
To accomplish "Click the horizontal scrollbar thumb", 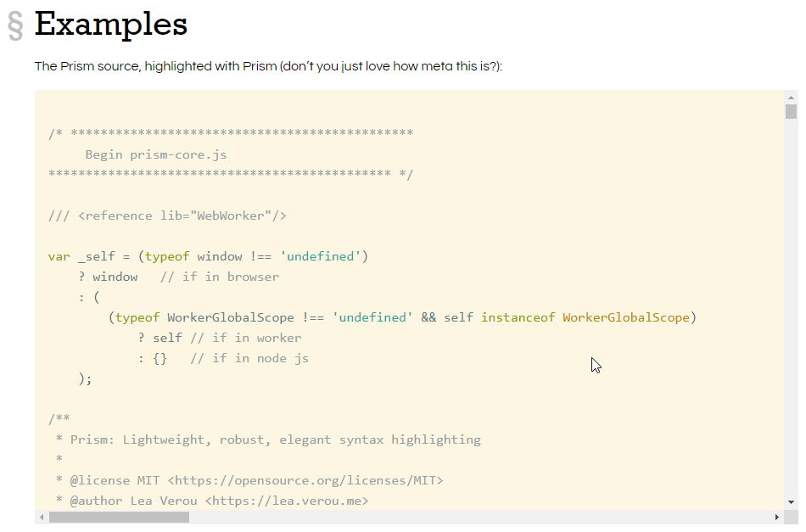I will click(x=119, y=517).
